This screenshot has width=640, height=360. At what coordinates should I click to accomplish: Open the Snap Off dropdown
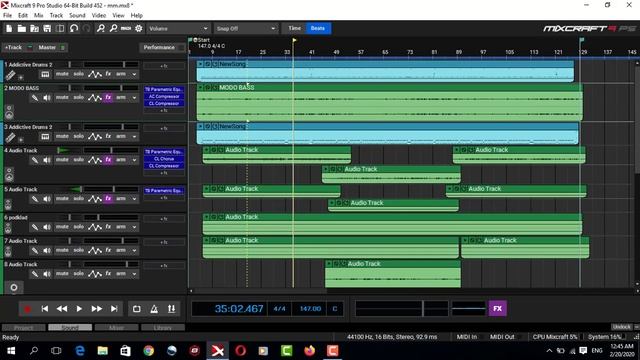point(246,29)
